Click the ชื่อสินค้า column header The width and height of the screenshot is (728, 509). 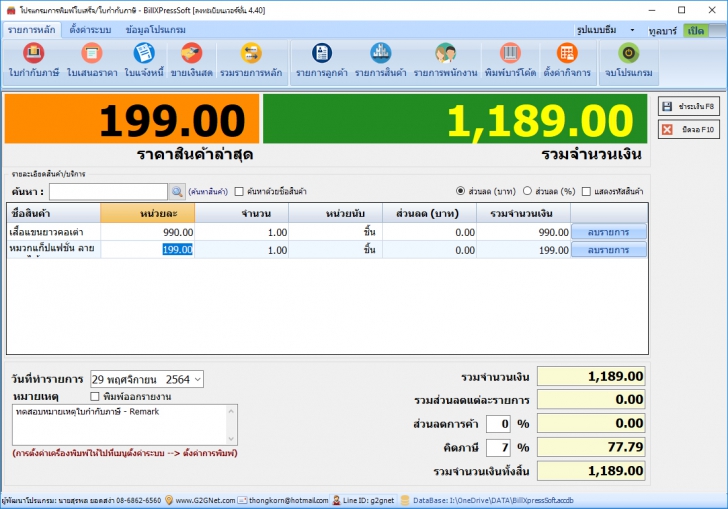[53, 213]
